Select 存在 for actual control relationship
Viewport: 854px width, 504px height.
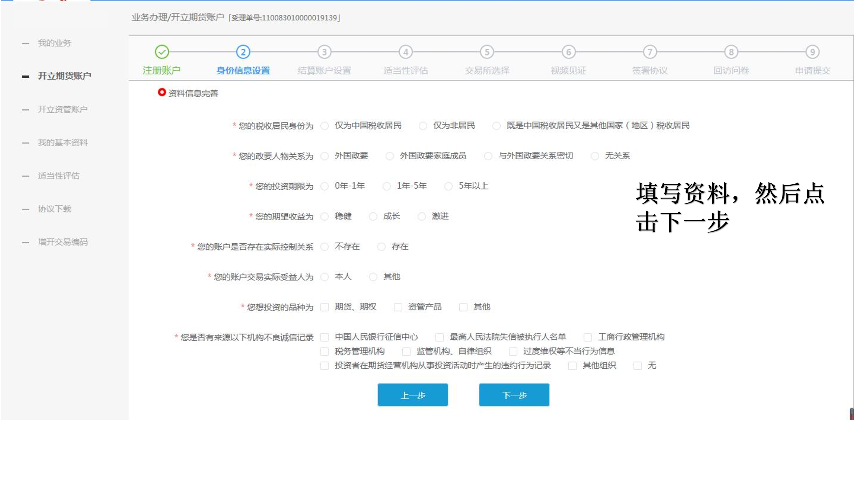coord(381,247)
